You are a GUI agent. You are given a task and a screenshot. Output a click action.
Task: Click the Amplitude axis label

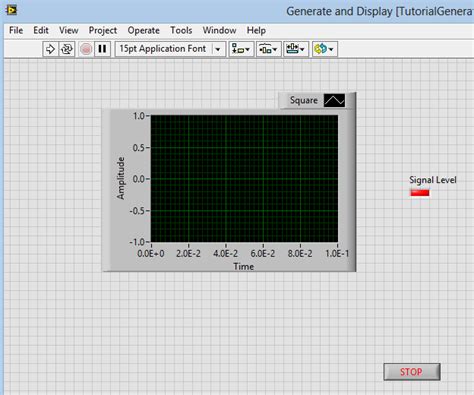(121, 178)
